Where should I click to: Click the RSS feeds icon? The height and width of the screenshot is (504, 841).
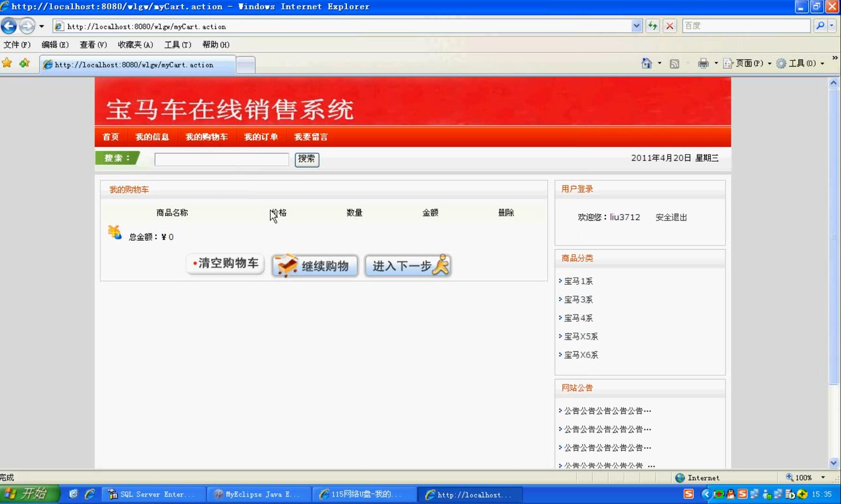pos(674,64)
